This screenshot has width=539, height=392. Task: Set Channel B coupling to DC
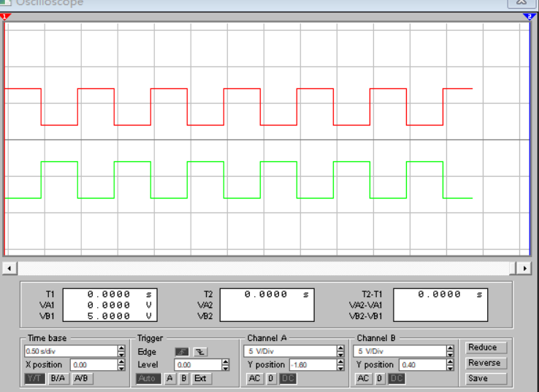[x=397, y=379]
